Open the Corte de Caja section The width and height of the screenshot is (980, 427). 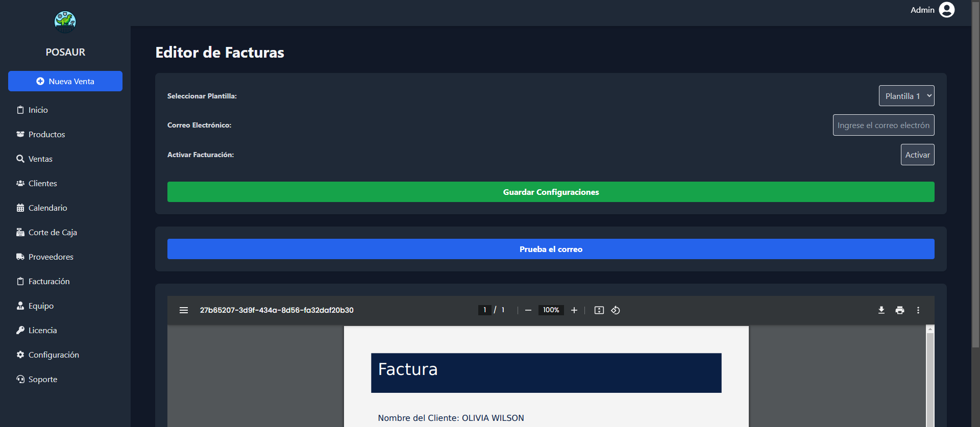65,232
